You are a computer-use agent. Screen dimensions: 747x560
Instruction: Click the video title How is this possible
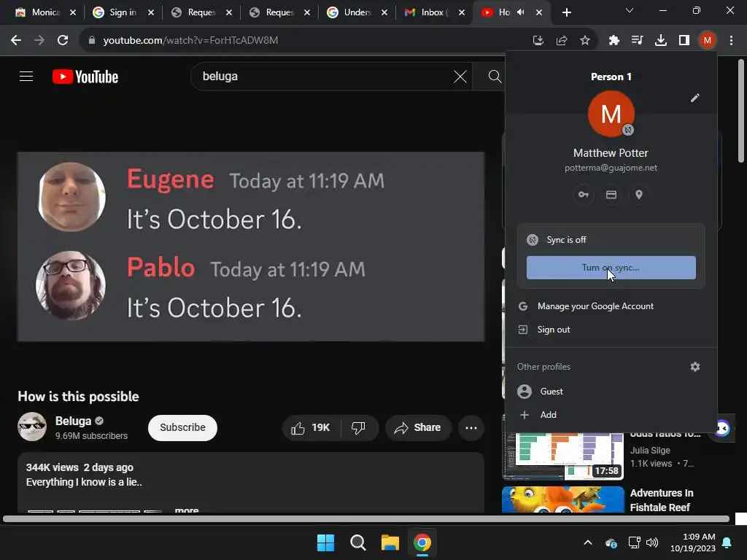coord(78,396)
